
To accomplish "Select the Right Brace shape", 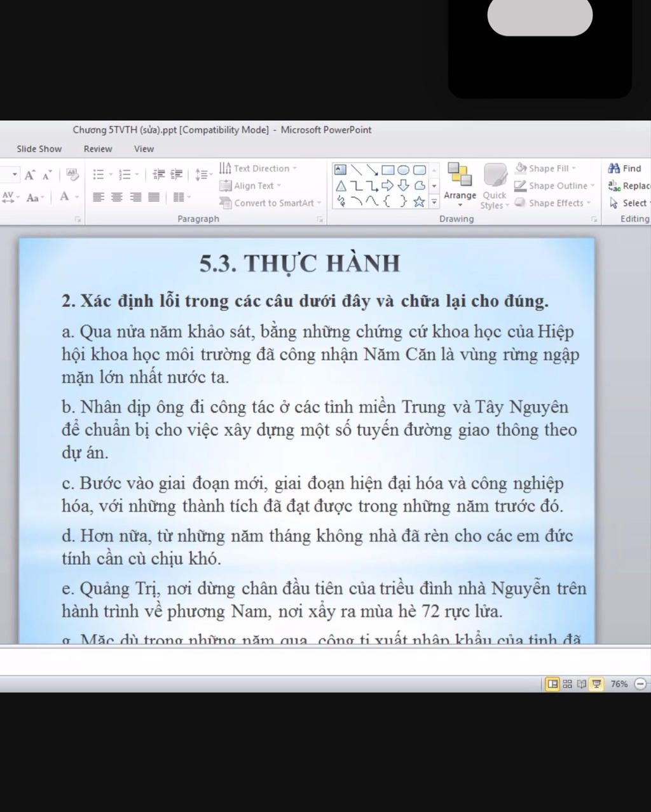I will pos(404,201).
